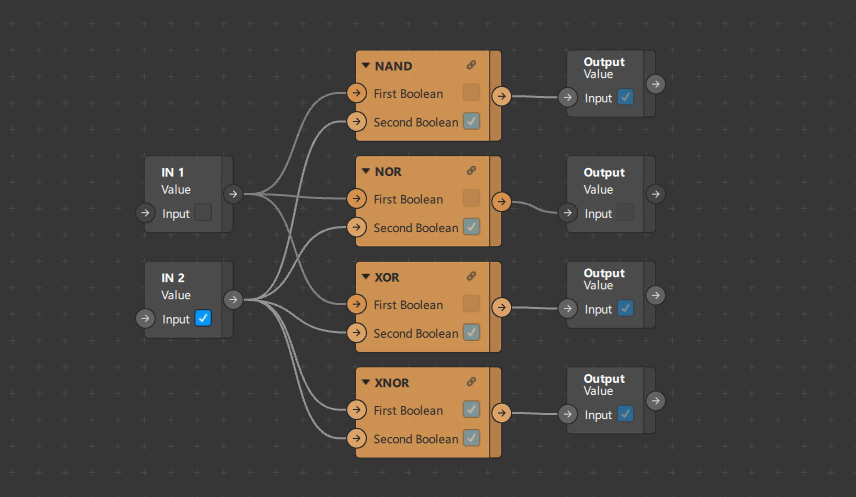Click the XOR node link icon
The width and height of the screenshot is (856, 497).
click(471, 276)
